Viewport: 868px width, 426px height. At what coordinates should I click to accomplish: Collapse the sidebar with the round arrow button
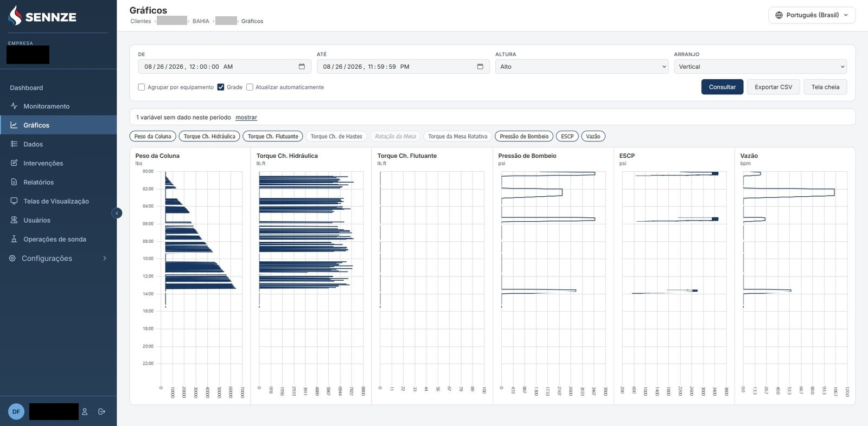tap(117, 213)
